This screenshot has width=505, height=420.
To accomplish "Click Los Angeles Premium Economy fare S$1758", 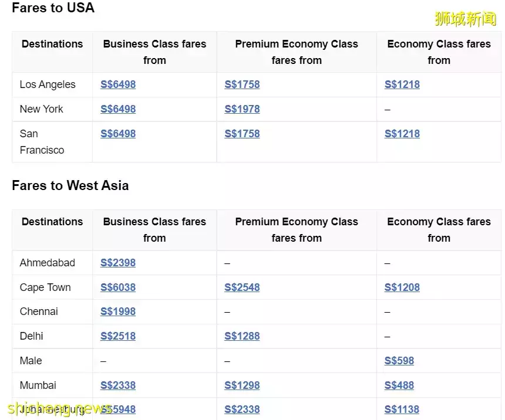I will point(242,84).
